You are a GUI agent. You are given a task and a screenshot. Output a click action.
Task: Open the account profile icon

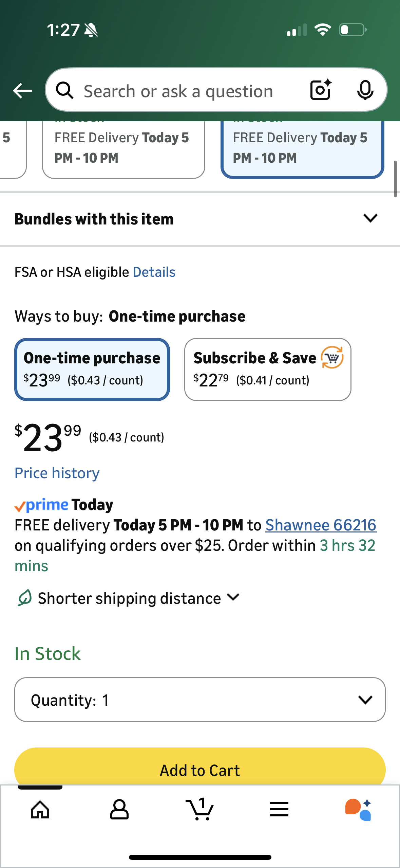coord(119,810)
